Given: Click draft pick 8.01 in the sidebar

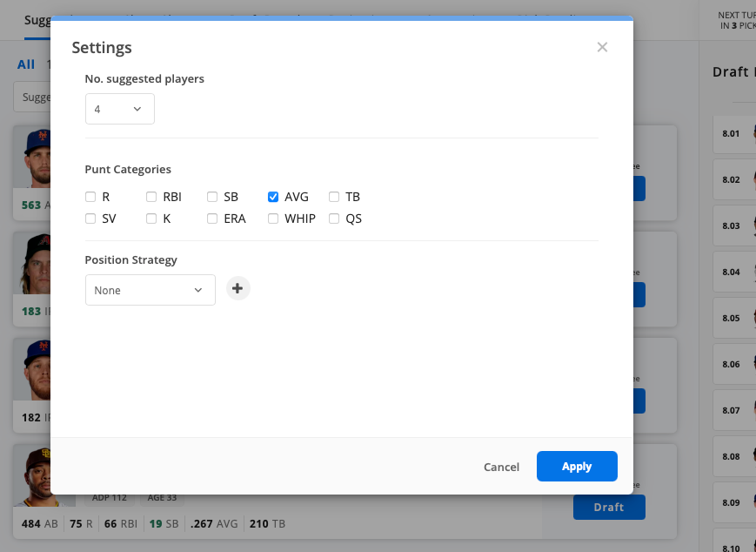Looking at the screenshot, I should click(734, 134).
